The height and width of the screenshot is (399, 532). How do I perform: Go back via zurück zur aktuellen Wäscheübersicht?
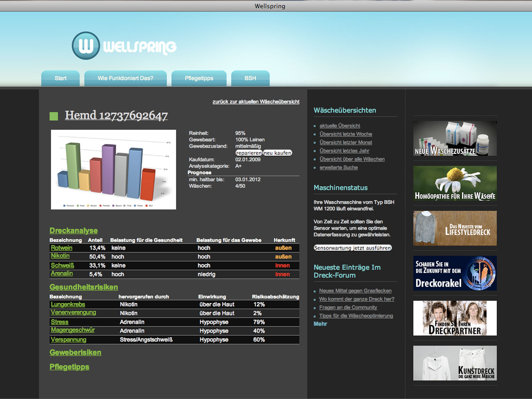click(256, 102)
